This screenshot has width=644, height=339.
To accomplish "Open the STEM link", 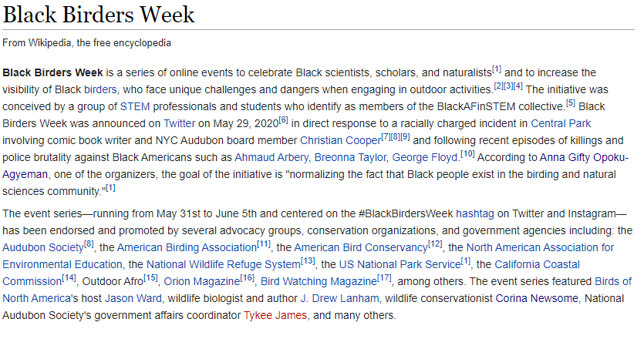I will click(135, 106).
